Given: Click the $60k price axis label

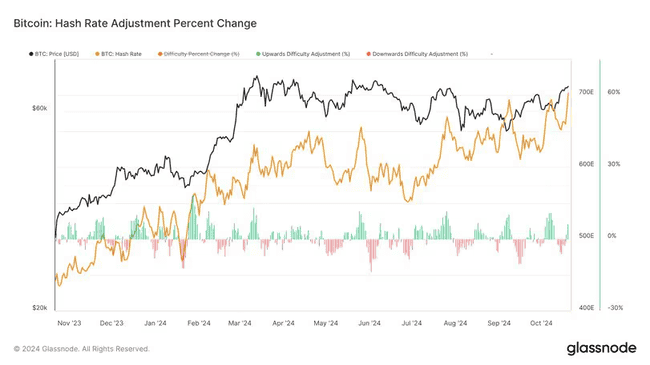Looking at the screenshot, I should (x=40, y=108).
